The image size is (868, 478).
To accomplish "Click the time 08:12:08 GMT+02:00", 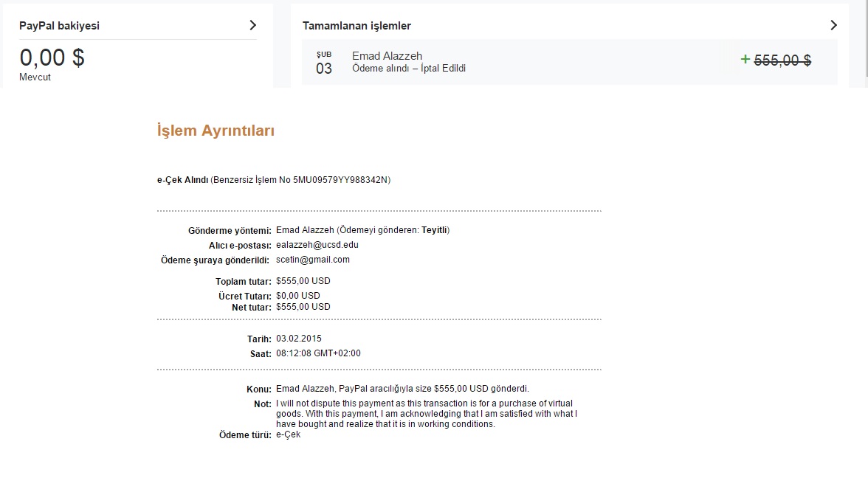I will coord(318,353).
